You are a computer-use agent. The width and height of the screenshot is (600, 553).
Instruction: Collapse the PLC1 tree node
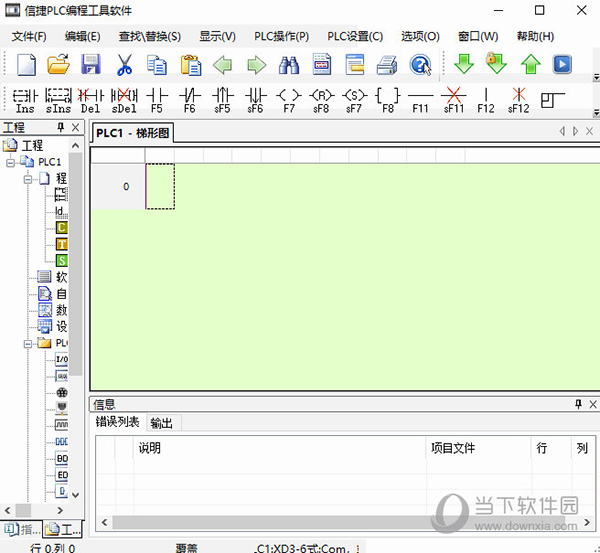(10, 163)
